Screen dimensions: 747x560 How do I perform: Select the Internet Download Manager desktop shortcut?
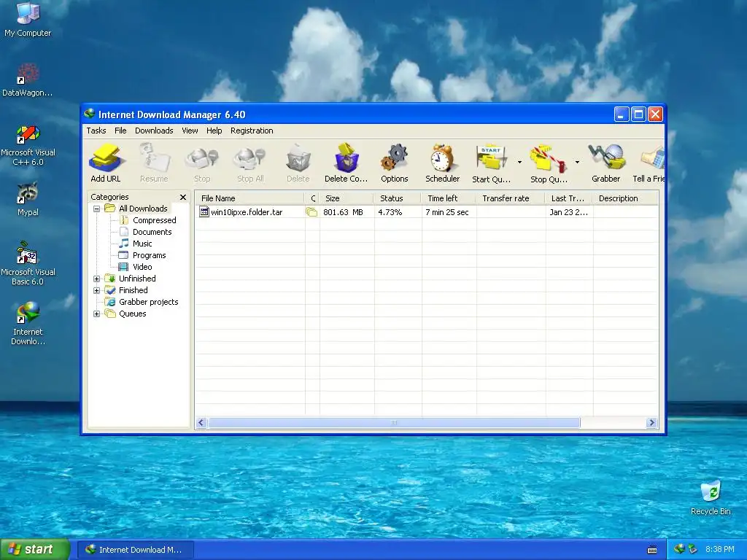coord(28,323)
